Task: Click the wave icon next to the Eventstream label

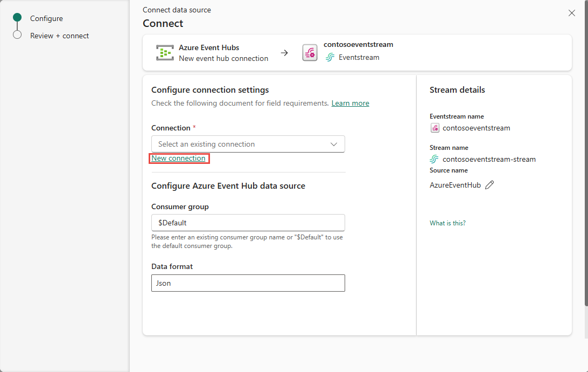Action: [x=330, y=57]
